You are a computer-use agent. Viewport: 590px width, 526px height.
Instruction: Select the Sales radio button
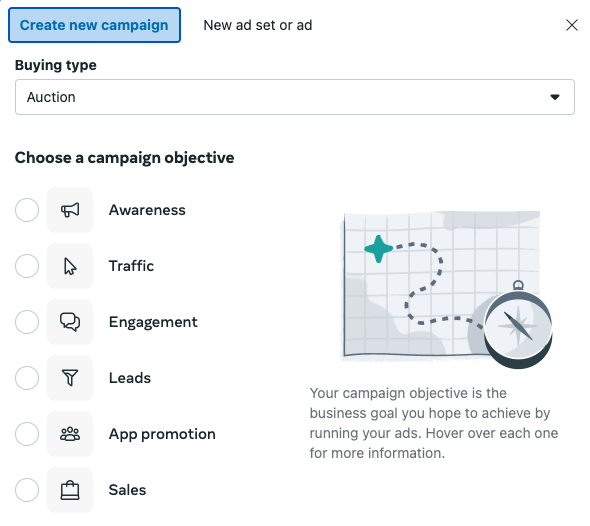pyautogui.click(x=27, y=490)
